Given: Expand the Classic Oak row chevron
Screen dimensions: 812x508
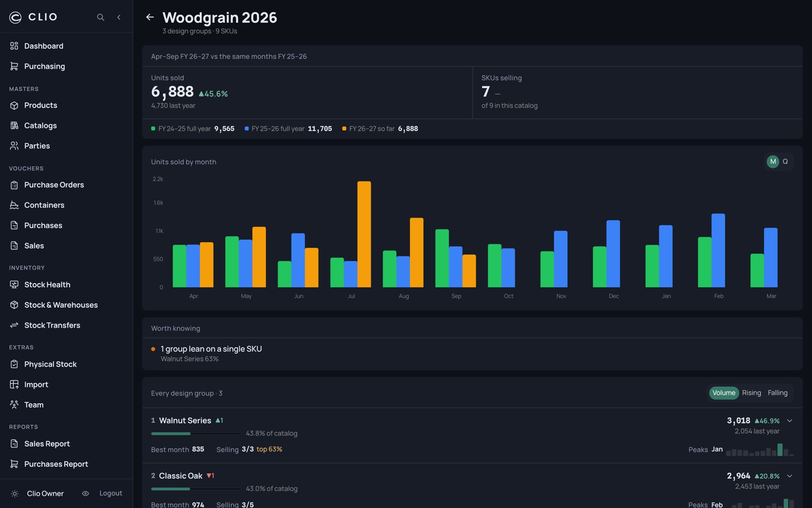Looking at the screenshot, I should (790, 476).
